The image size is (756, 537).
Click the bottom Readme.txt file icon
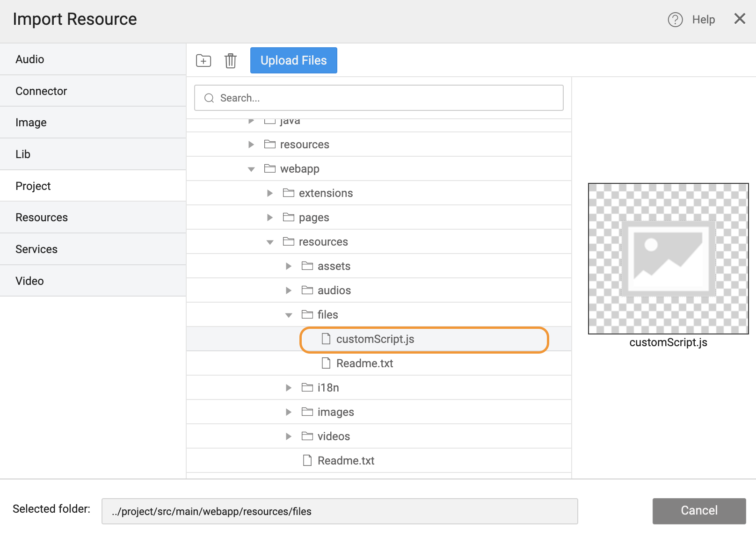point(307,460)
